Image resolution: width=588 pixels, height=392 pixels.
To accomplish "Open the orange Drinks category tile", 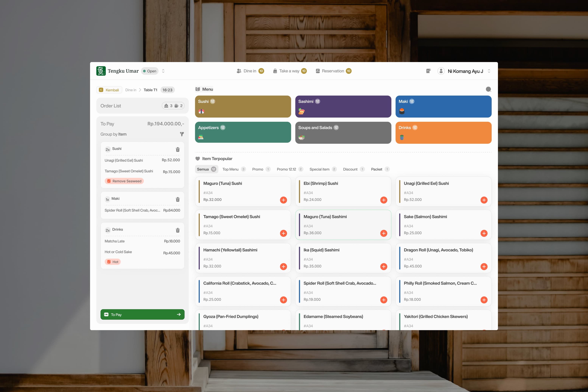I will pyautogui.click(x=443, y=132).
